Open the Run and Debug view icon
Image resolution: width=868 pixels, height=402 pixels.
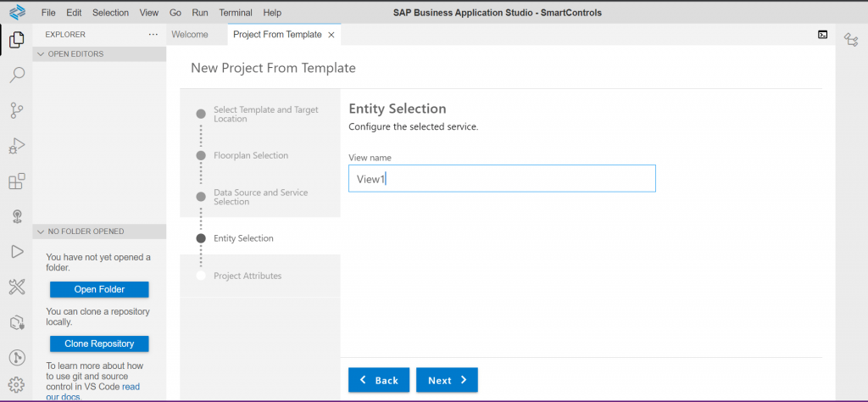pyautogui.click(x=17, y=146)
